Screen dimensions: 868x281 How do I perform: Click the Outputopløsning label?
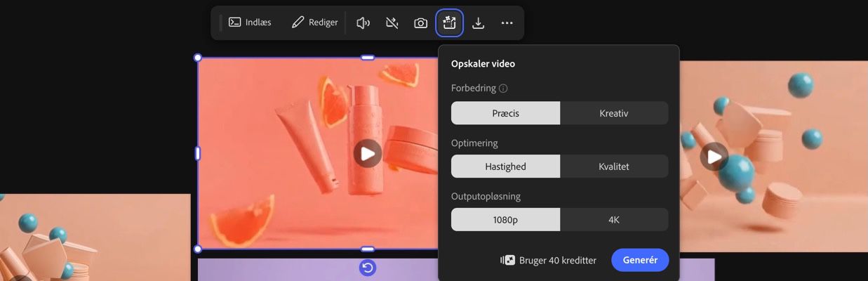pyautogui.click(x=486, y=196)
